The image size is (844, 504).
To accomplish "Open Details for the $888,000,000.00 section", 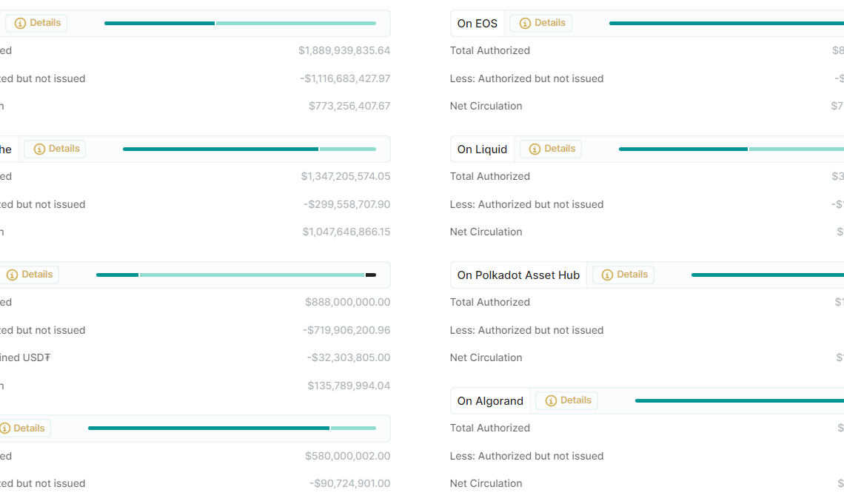I will (x=30, y=275).
